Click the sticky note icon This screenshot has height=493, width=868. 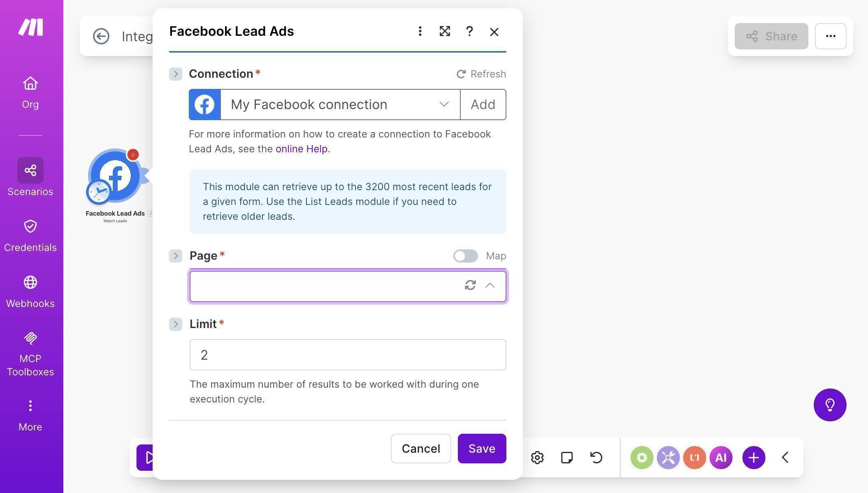(x=566, y=457)
